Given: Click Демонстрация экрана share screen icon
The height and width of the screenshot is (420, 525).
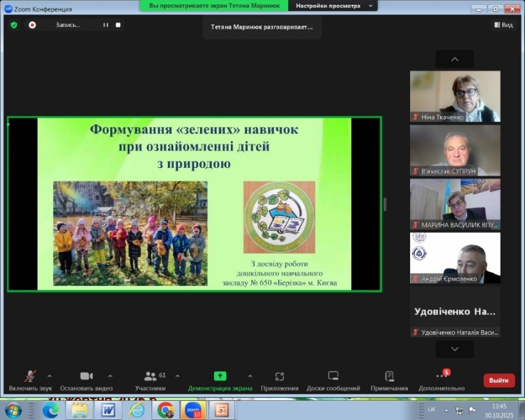Looking at the screenshot, I should click(x=220, y=377).
